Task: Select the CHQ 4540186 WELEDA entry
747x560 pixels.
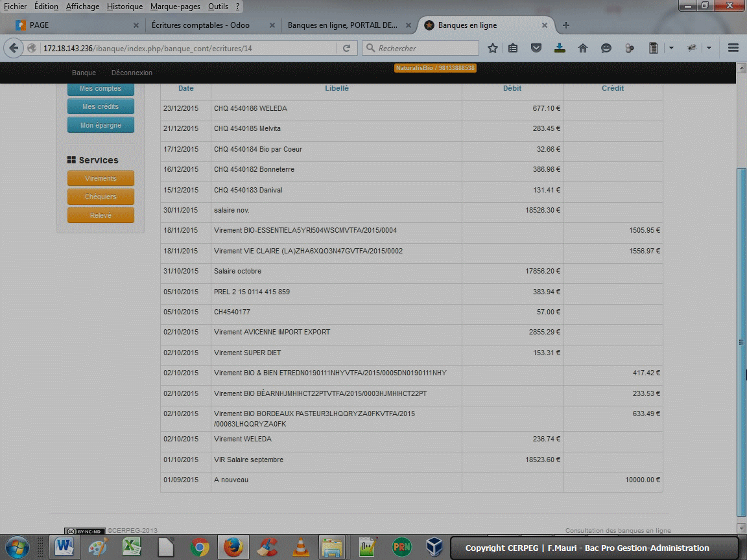Action: [412, 109]
